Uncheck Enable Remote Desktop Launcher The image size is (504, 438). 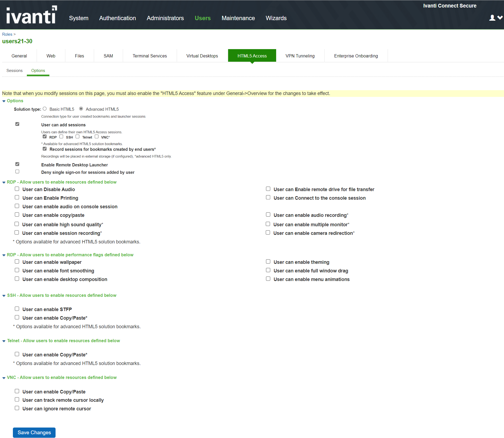click(x=17, y=164)
